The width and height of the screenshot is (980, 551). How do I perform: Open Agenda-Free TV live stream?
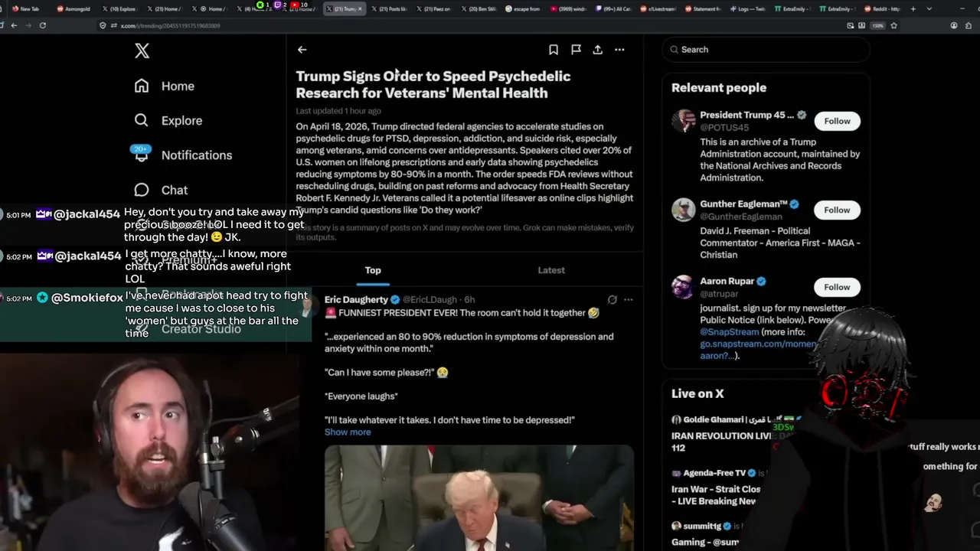click(x=716, y=487)
